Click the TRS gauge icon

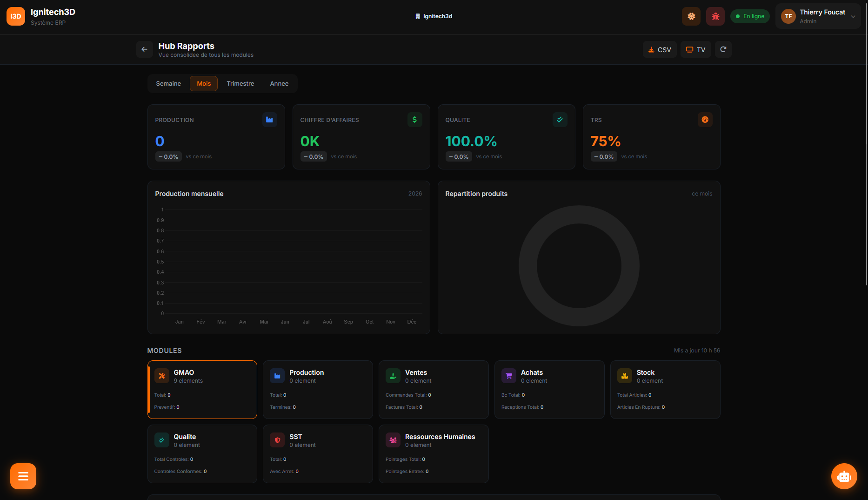coord(705,120)
